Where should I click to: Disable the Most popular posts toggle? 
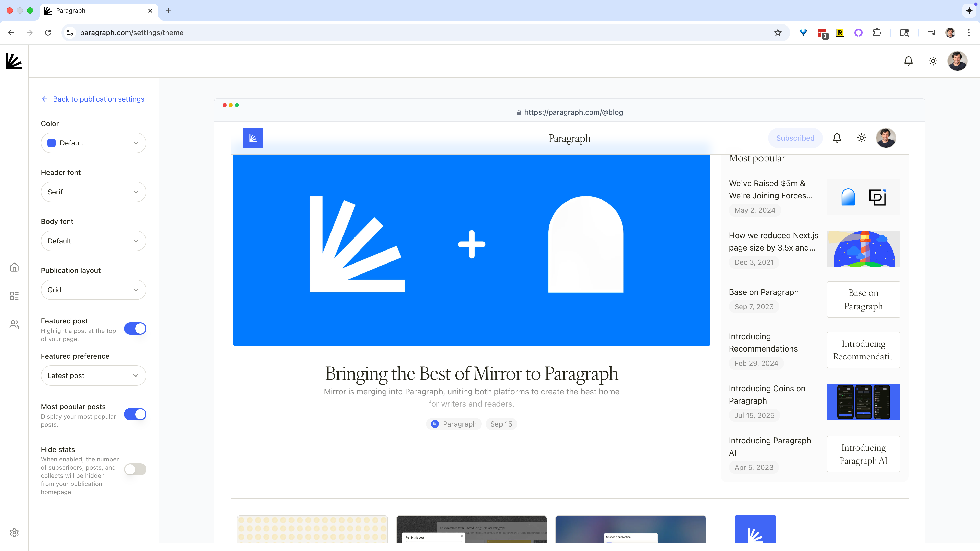pos(135,414)
